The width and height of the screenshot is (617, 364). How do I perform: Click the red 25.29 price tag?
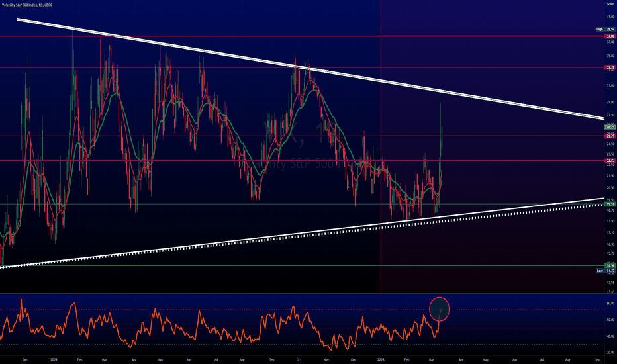coord(610,136)
